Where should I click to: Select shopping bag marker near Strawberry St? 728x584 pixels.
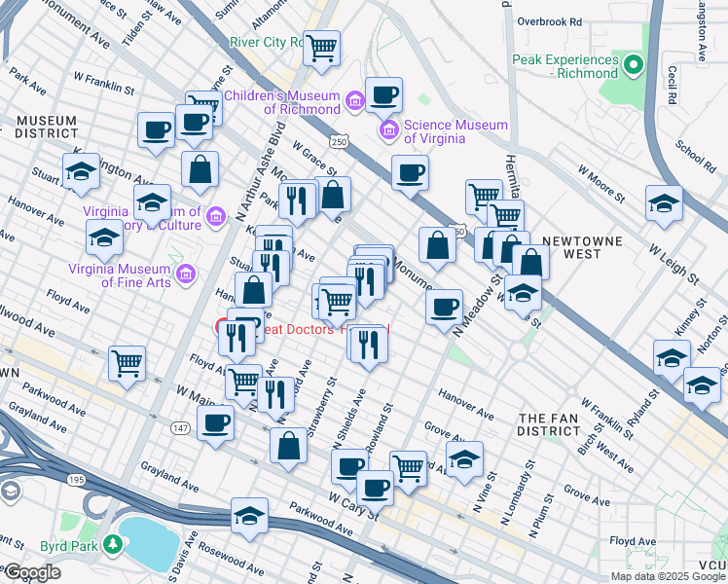click(288, 447)
